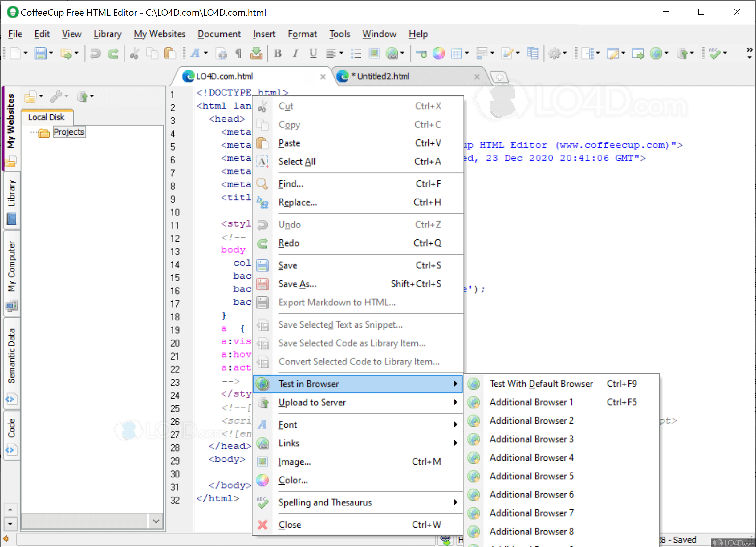Click the font A toolbar icon
The image size is (756, 547).
(195, 53)
